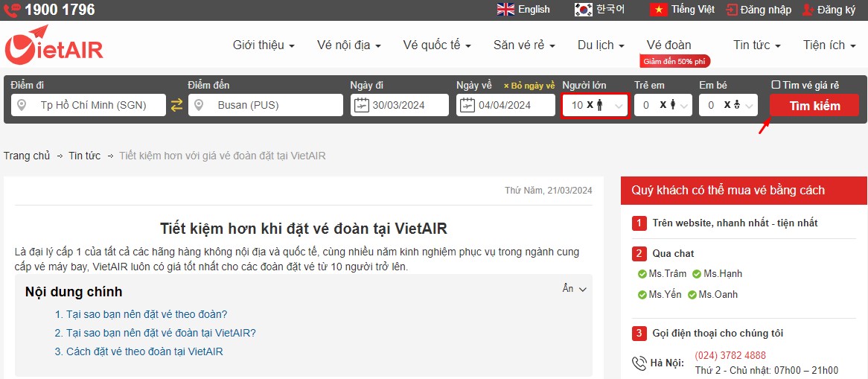The width and height of the screenshot is (868, 379).
Task: Click the red Tìm kiếm search button
Action: coord(814,106)
